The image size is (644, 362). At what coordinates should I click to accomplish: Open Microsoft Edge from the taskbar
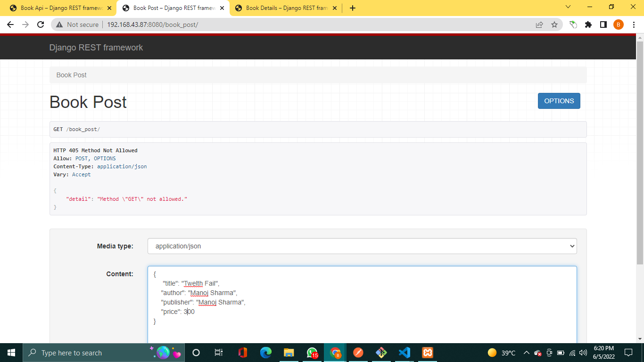(266, 353)
